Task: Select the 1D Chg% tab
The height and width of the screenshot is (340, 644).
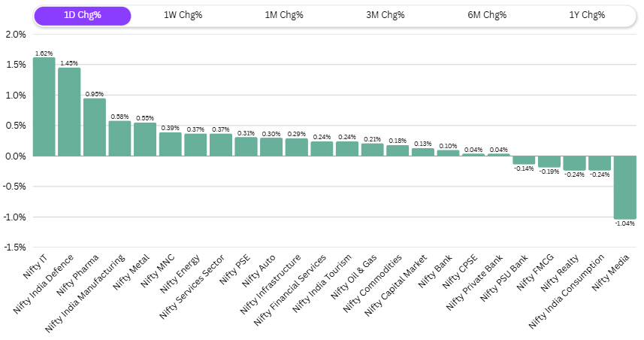Action: pyautogui.click(x=83, y=16)
